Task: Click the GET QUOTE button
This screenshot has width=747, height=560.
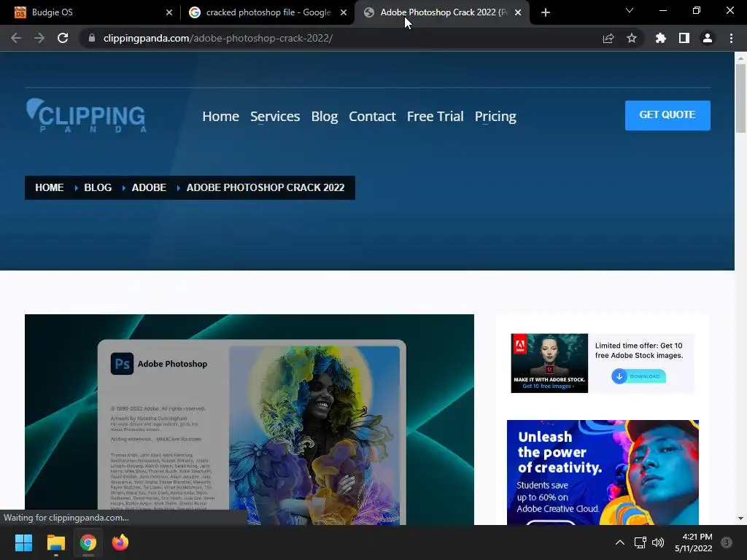Action: (667, 115)
